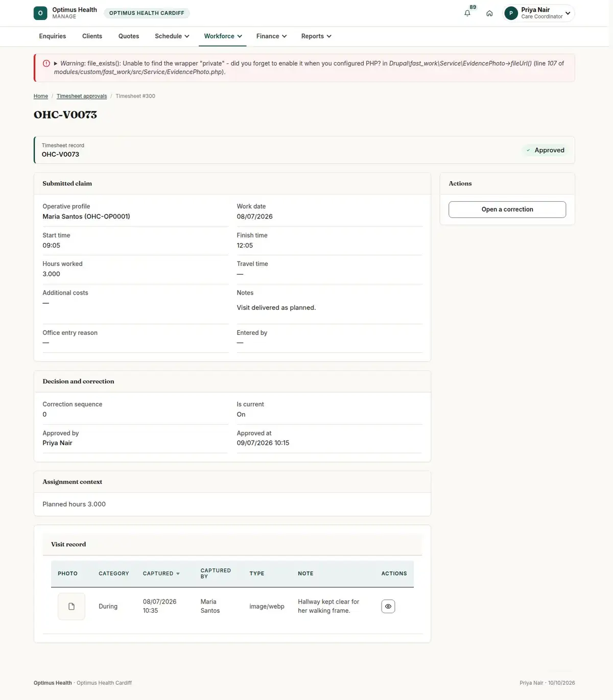This screenshot has width=613, height=700.
Task: Click the Optimus Health logo square
Action: [40, 13]
